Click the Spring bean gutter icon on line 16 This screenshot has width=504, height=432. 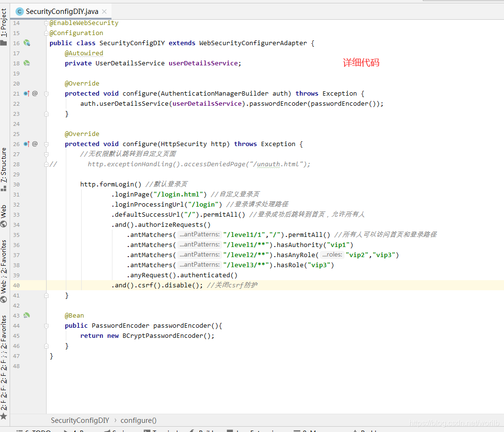coord(27,43)
